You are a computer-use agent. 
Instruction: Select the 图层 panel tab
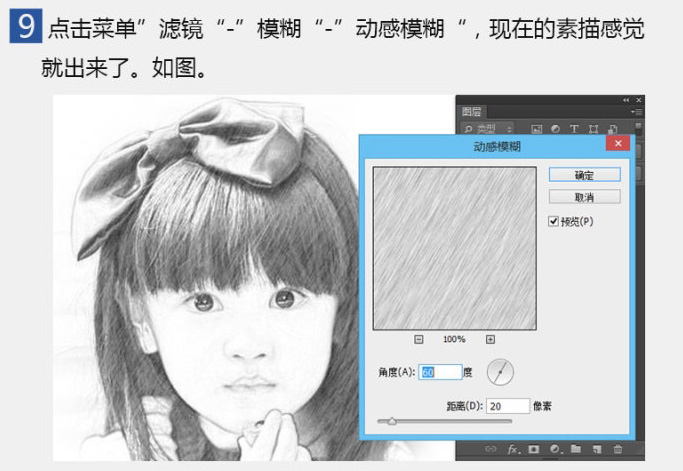472,113
